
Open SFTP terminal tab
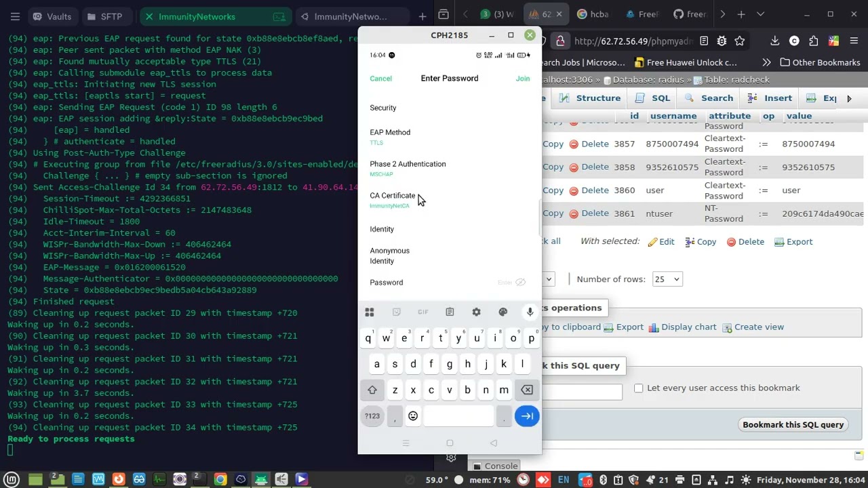coord(105,16)
